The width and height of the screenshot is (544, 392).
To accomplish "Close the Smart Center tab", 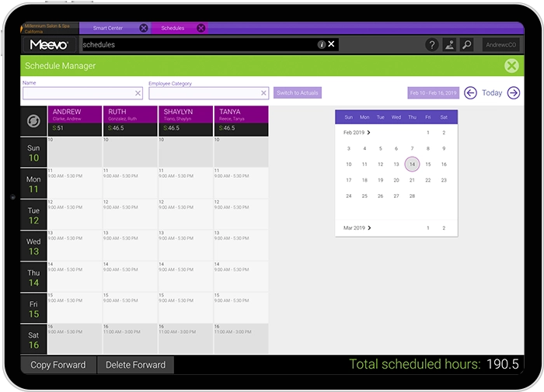I will (144, 28).
